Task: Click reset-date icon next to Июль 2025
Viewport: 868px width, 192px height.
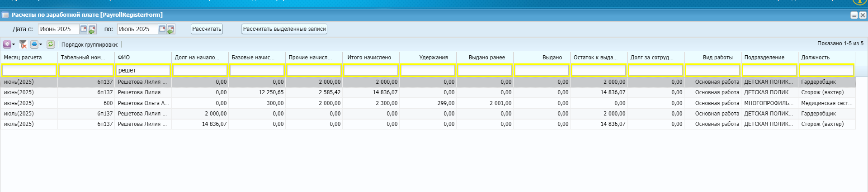Action: point(170,29)
